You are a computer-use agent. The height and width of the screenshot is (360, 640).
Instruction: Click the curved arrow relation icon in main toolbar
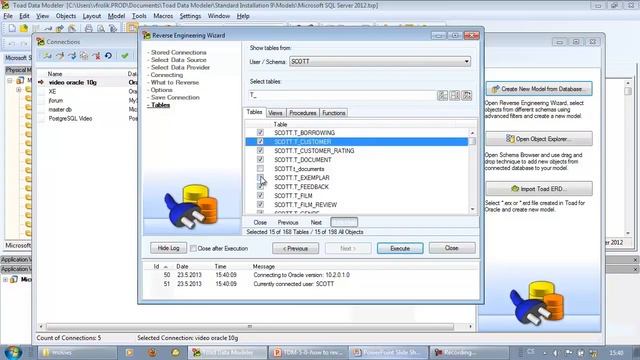48,28
